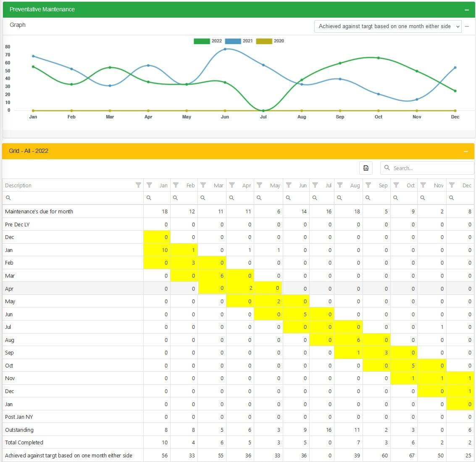Collapse the Preventative Maintenance panel

466,10
